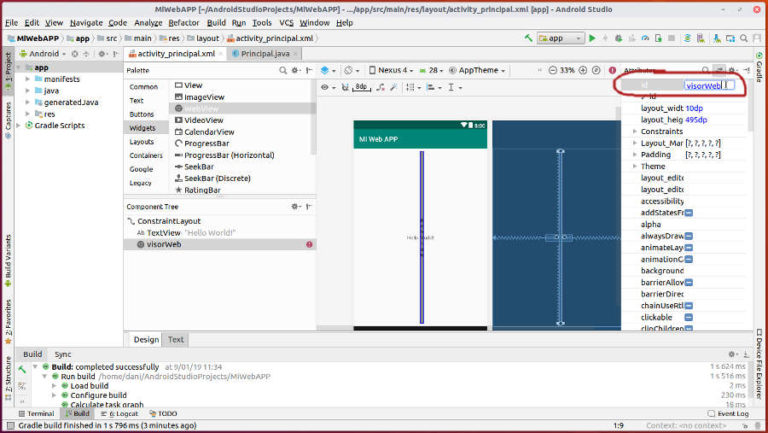Screen dimensions: 768x433
Task: Open the design surface layers selector
Action: (x=330, y=71)
